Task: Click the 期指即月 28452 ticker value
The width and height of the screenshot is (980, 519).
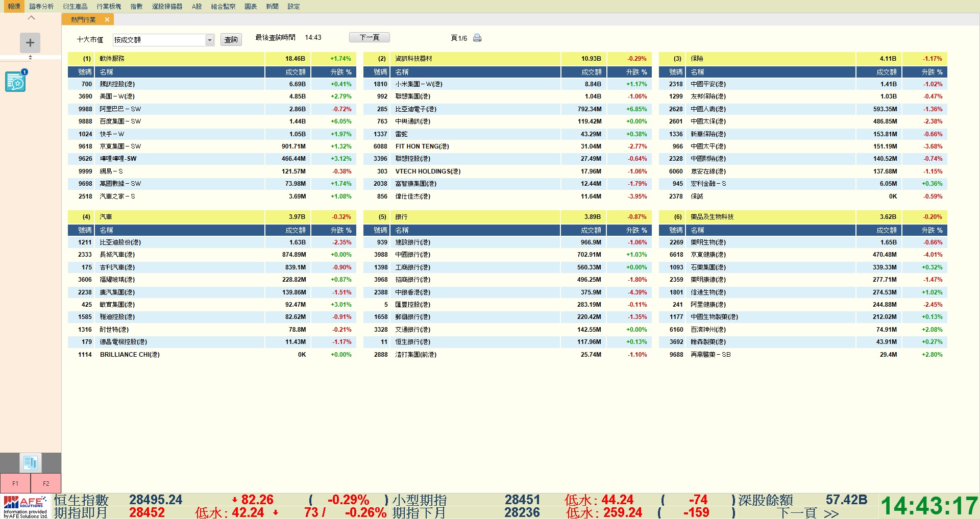Action: point(147,512)
